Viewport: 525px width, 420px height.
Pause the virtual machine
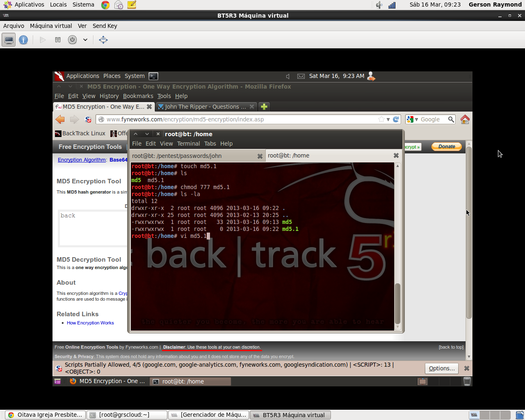click(58, 40)
